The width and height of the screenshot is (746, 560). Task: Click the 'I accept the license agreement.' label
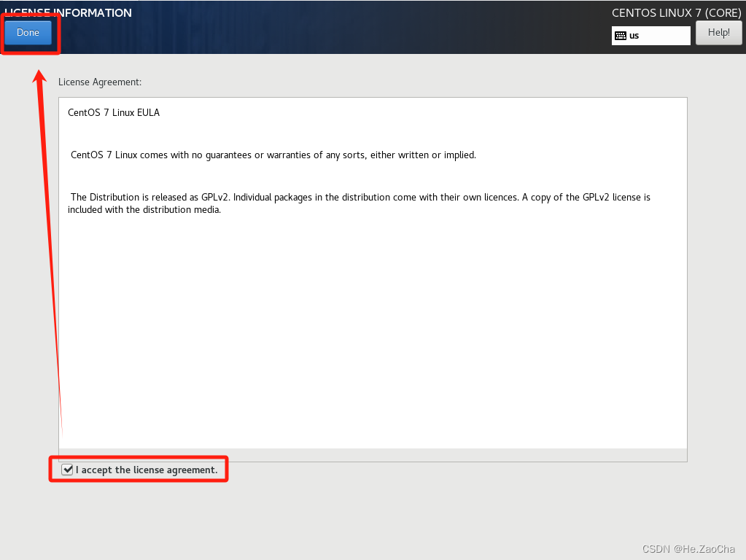pyautogui.click(x=147, y=470)
